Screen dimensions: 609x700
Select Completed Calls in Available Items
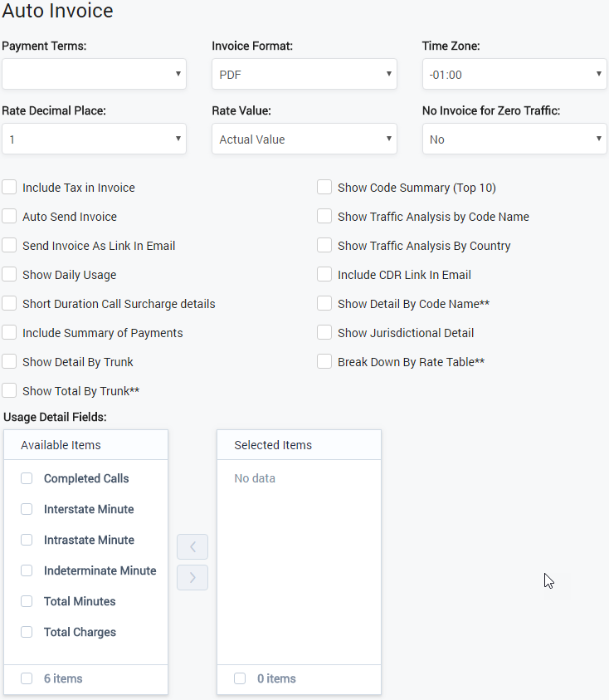[26, 478]
